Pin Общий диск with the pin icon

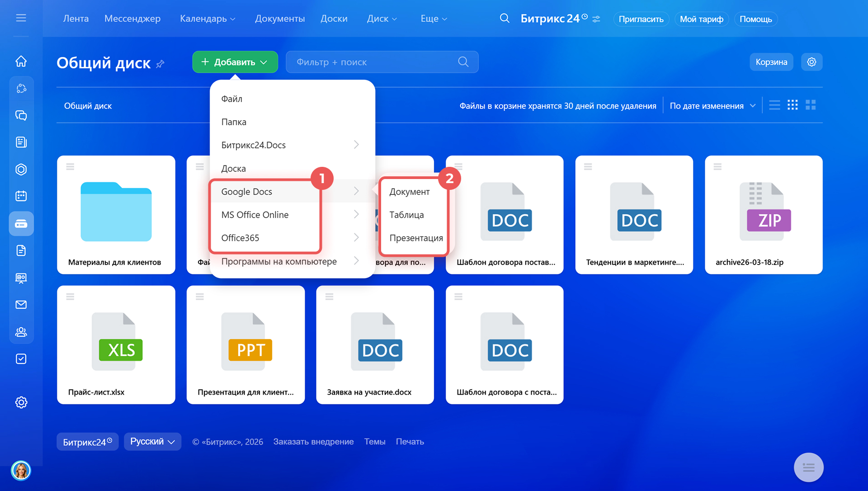[x=160, y=64]
